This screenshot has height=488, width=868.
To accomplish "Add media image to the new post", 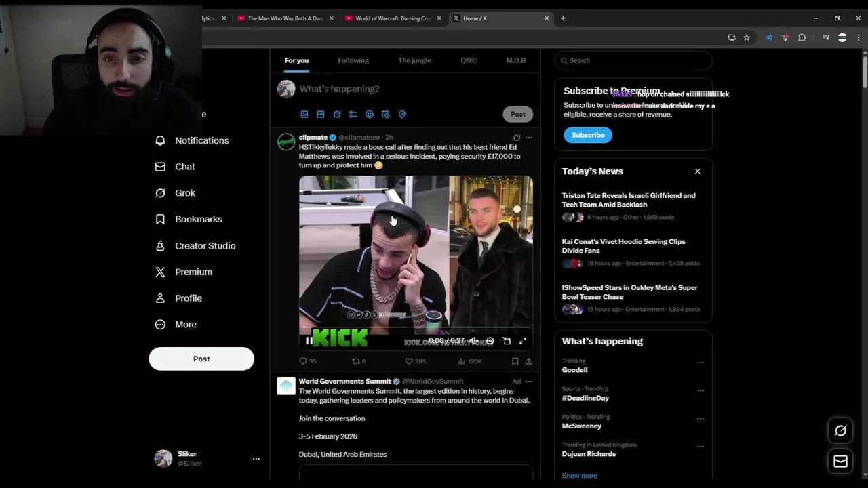I will [304, 115].
